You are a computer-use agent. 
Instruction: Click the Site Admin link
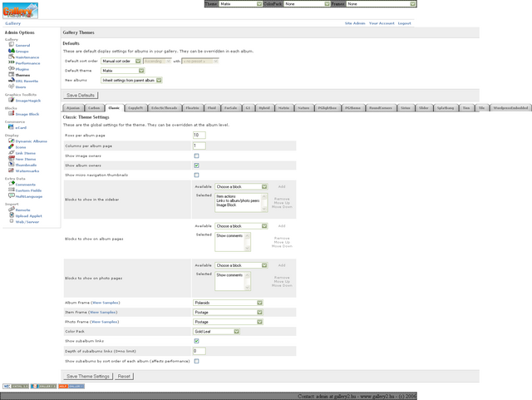click(x=354, y=23)
